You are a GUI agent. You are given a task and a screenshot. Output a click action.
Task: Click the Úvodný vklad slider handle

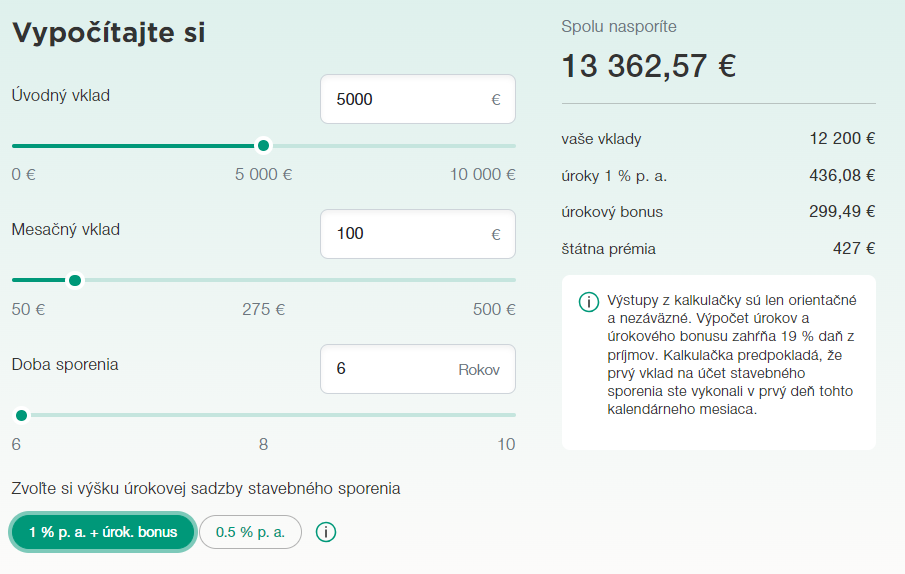click(x=263, y=146)
